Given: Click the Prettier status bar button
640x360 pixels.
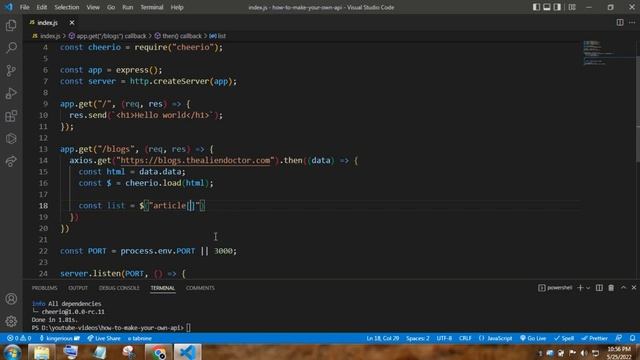Looking at the screenshot, I should (x=595, y=338).
